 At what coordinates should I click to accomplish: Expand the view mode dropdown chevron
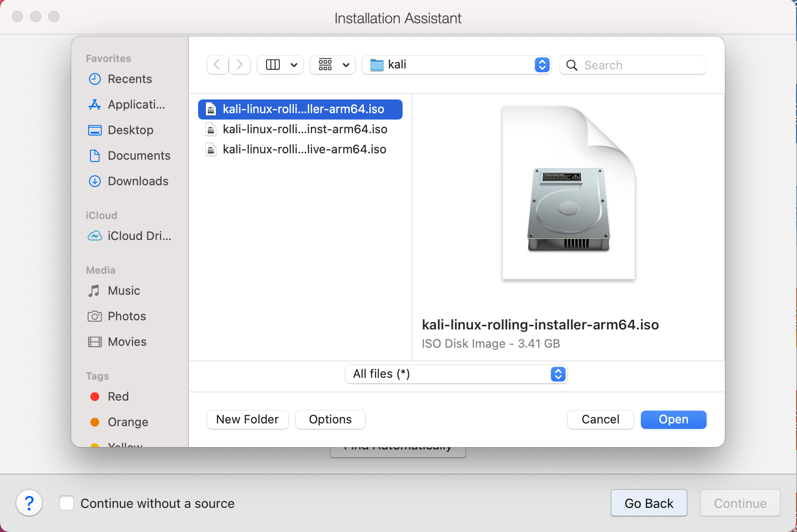pyautogui.click(x=294, y=65)
